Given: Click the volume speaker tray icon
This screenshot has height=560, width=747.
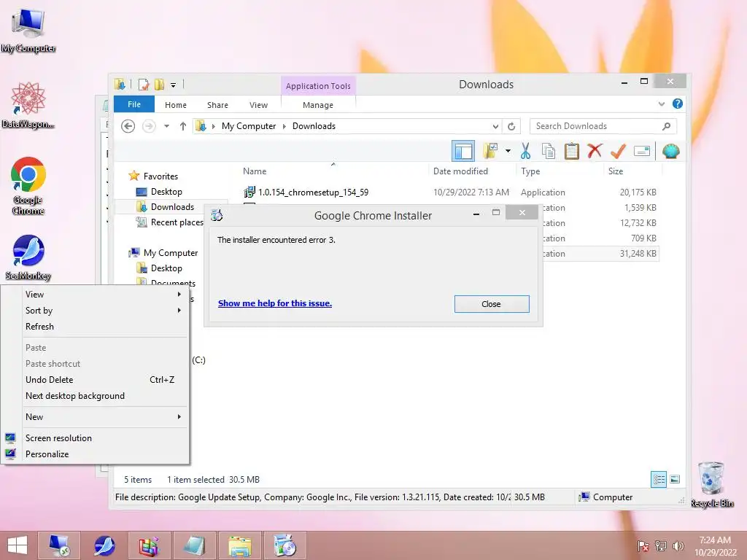Looking at the screenshot, I should pos(678,545).
